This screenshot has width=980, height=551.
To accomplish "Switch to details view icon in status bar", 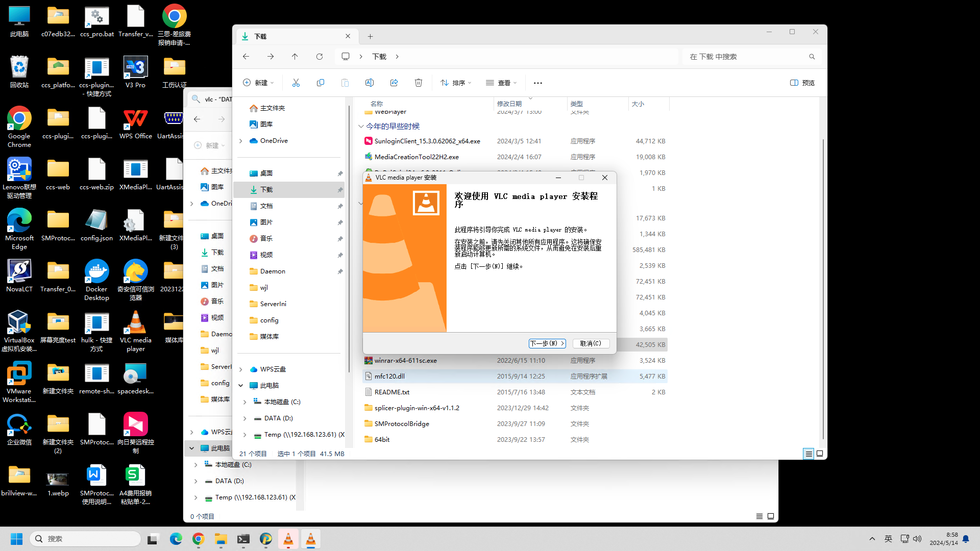I will (x=808, y=454).
